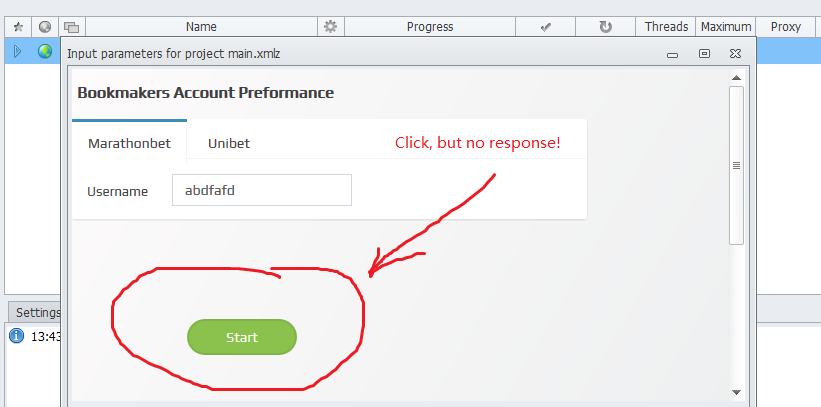Click the star icon column header
The width and height of the screenshot is (821, 407).
point(18,27)
